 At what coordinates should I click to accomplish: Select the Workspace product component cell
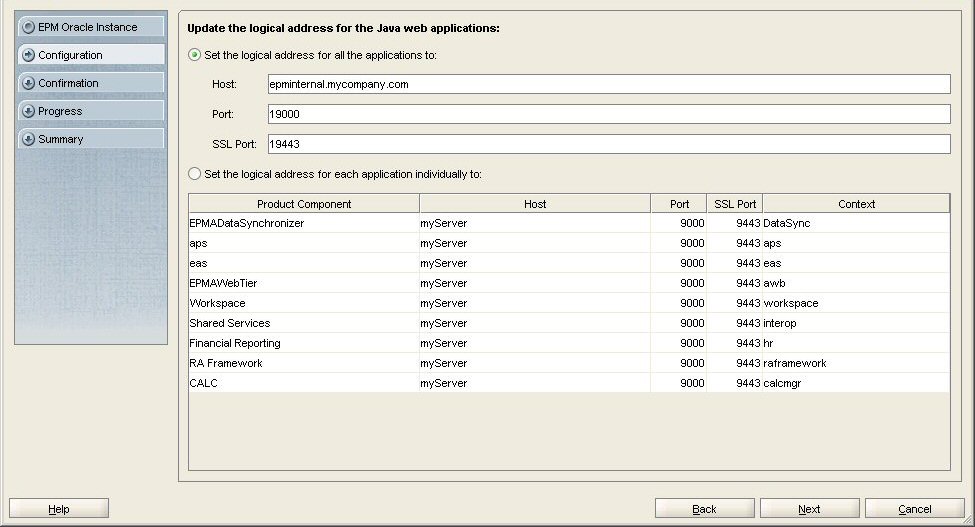304,303
